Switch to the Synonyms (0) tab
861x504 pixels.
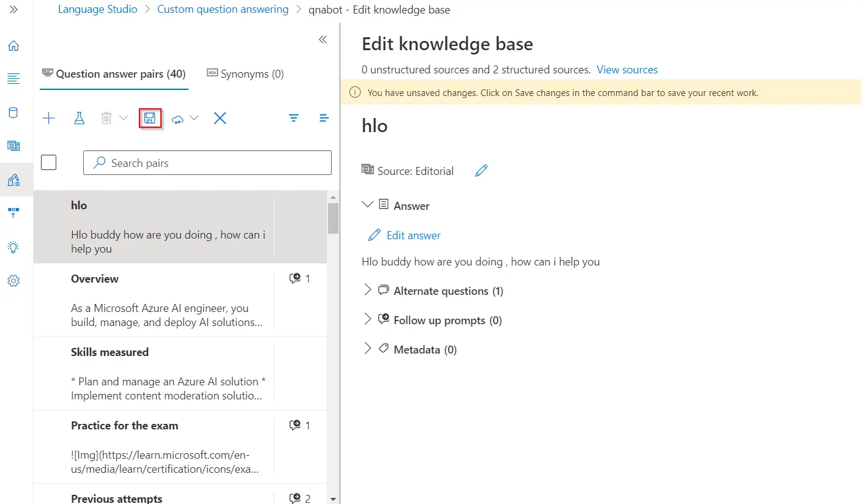245,74
